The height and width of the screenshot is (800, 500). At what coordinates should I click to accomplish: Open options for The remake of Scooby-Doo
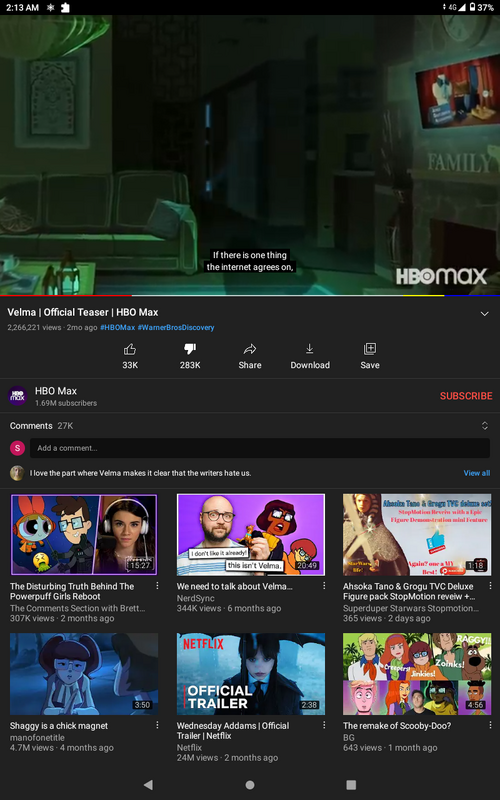click(490, 725)
